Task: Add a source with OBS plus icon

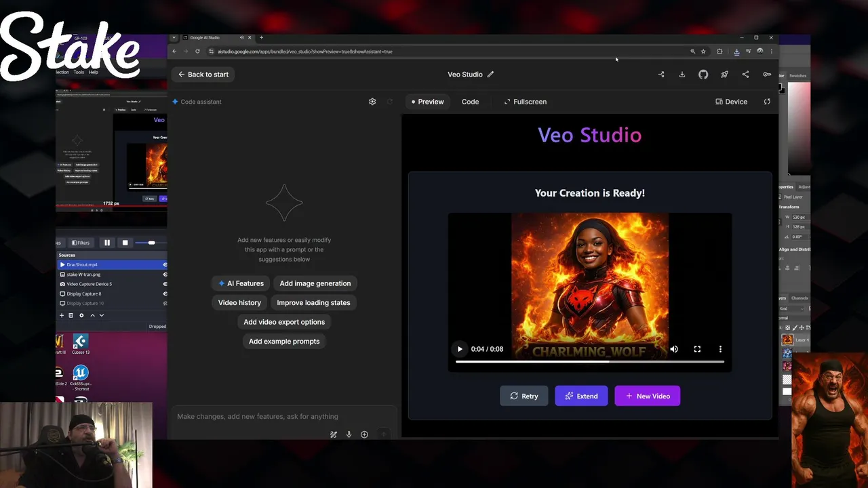Action: pyautogui.click(x=62, y=315)
